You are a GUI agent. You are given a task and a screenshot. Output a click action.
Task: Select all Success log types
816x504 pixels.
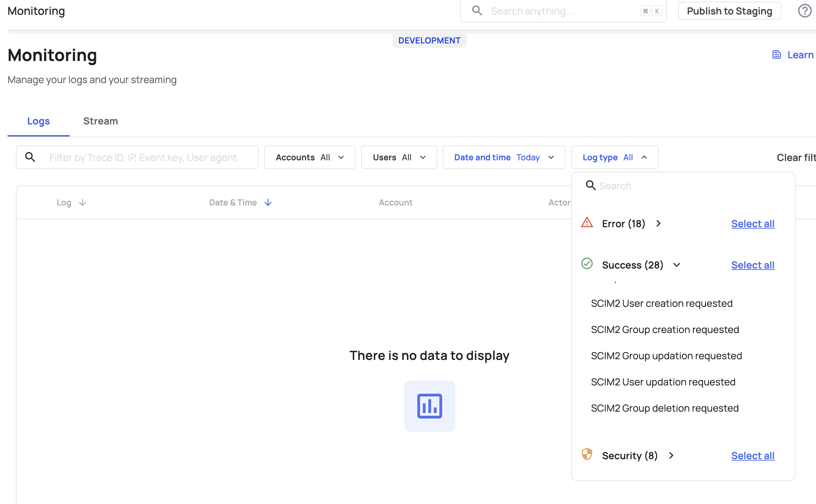coord(753,264)
